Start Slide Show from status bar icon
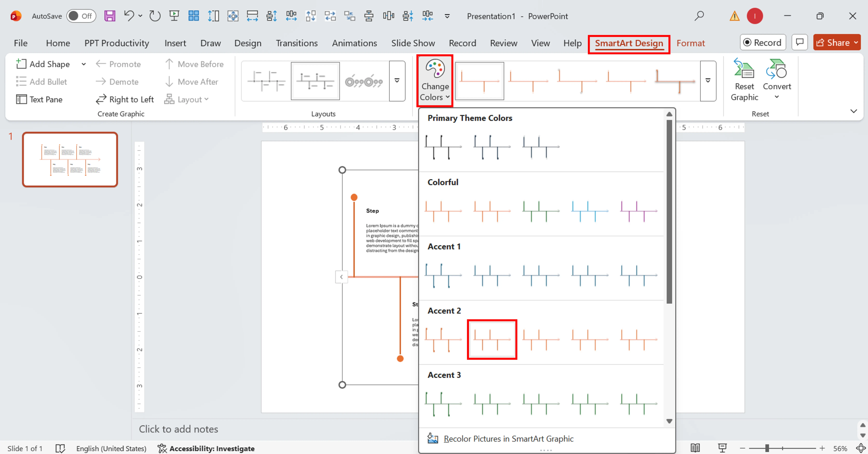The width and height of the screenshot is (868, 454). point(722,448)
